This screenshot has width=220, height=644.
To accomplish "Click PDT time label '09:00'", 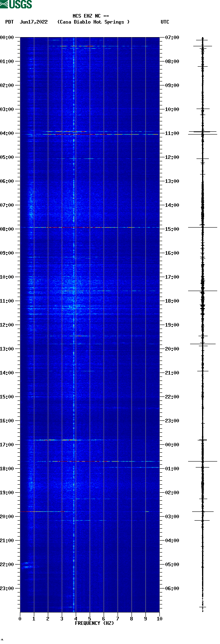I will tap(7, 253).
